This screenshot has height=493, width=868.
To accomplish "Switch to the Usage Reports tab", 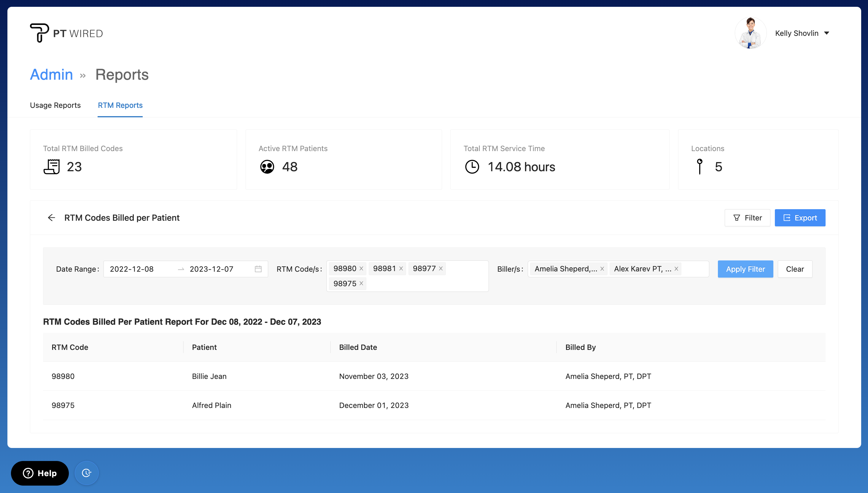I will [x=55, y=105].
